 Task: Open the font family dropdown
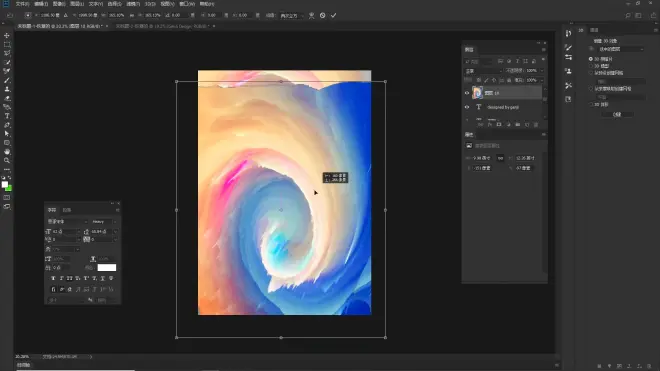tap(67, 222)
